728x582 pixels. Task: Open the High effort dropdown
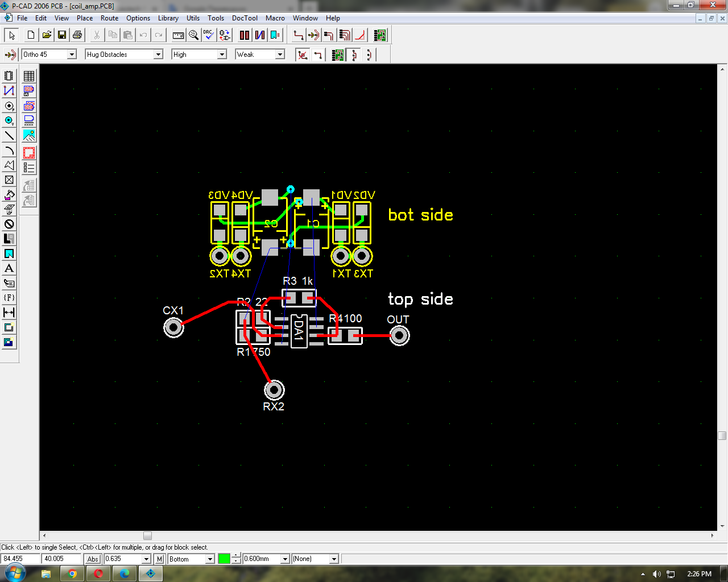pos(222,55)
